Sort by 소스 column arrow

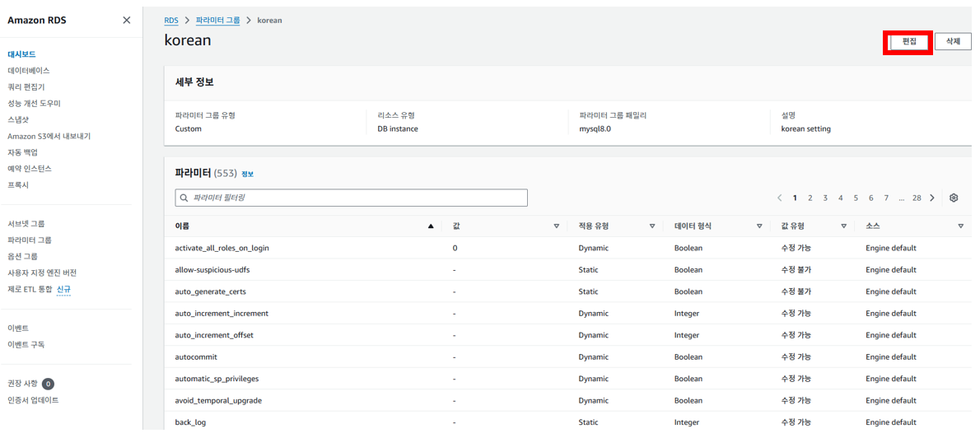[960, 226]
